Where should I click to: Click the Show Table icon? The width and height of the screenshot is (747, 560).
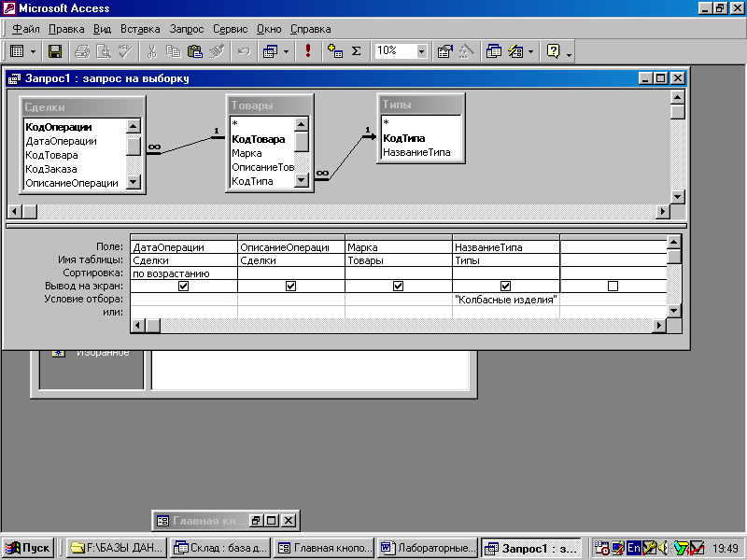(x=335, y=51)
